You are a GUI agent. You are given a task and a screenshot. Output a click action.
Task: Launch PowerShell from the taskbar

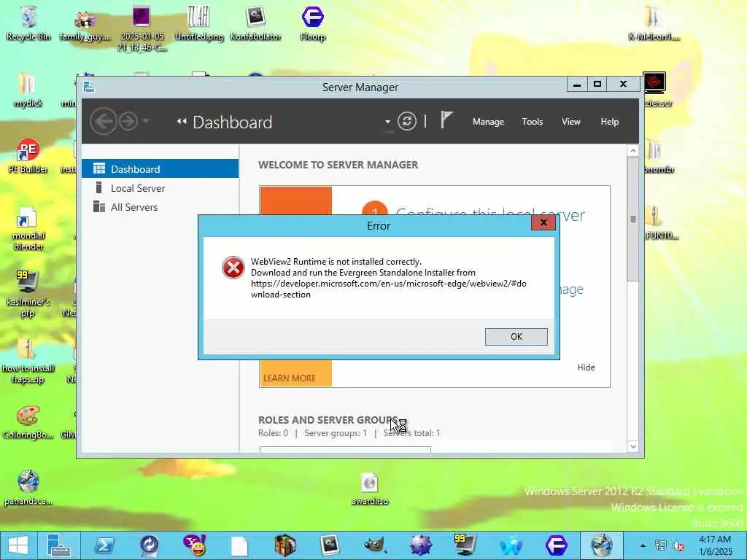coord(104,545)
